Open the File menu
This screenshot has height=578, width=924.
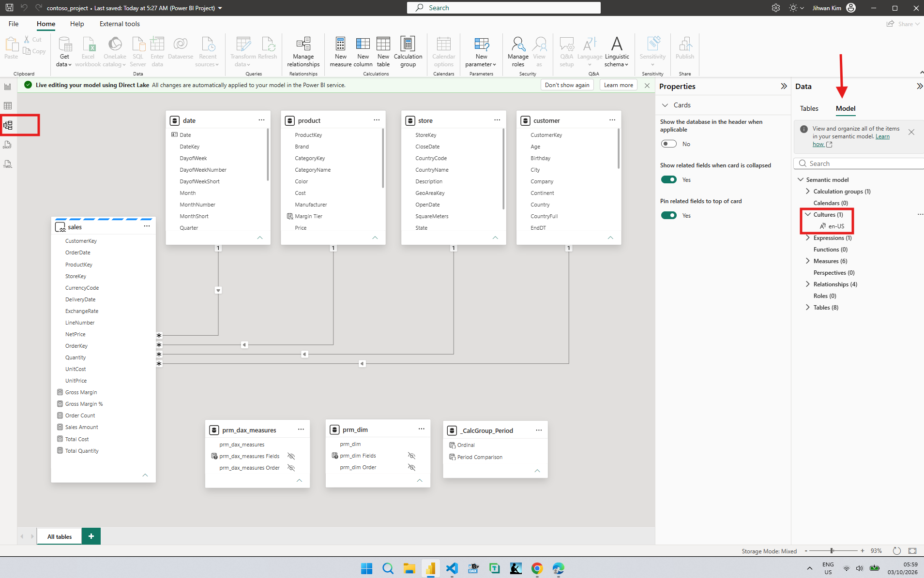tap(14, 24)
